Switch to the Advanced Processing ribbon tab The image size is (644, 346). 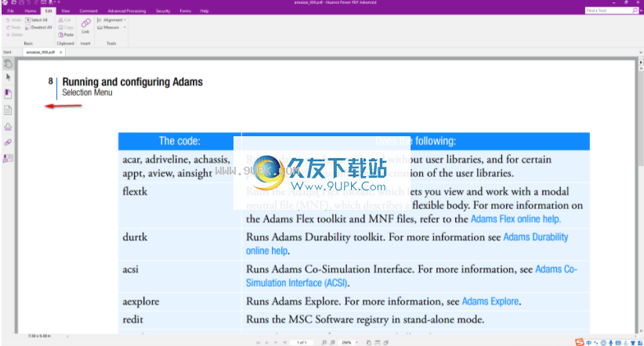pyautogui.click(x=127, y=11)
